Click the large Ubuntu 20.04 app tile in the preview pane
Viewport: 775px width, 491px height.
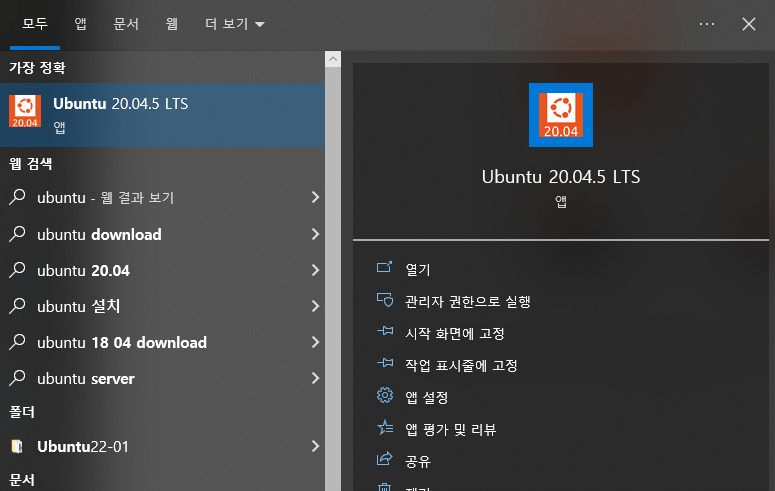(560, 115)
